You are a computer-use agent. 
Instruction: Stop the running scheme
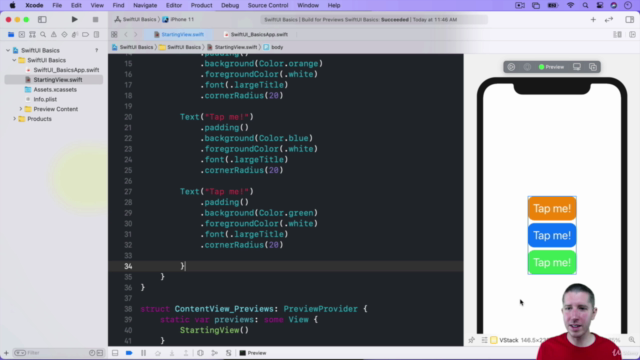tap(95, 20)
